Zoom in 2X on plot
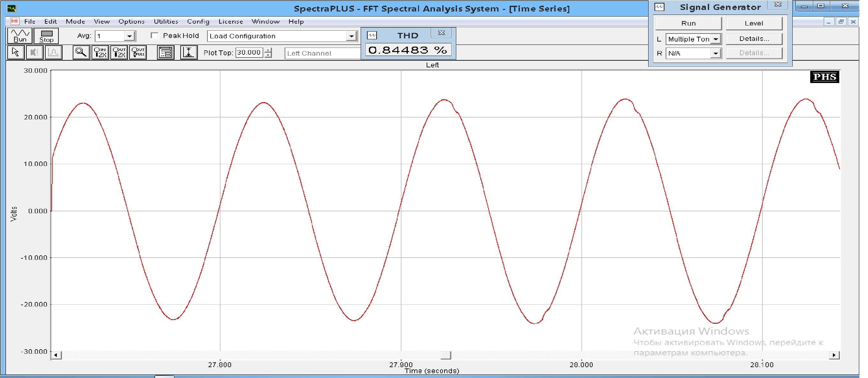The image size is (868, 378). coord(100,53)
